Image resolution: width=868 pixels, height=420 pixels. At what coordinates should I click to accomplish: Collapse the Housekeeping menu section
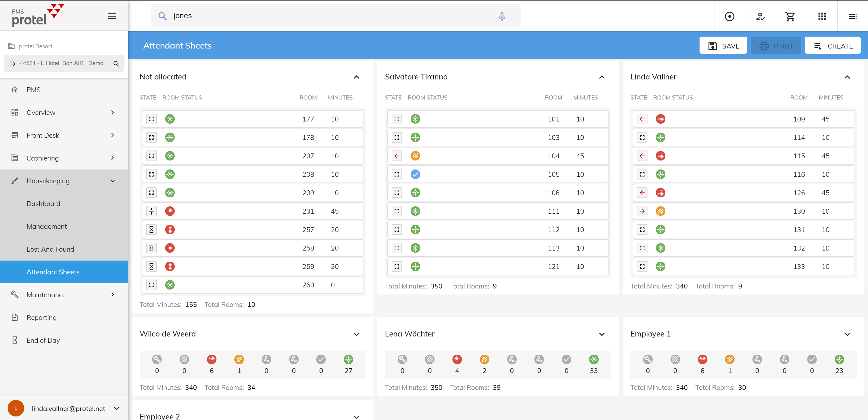click(113, 181)
